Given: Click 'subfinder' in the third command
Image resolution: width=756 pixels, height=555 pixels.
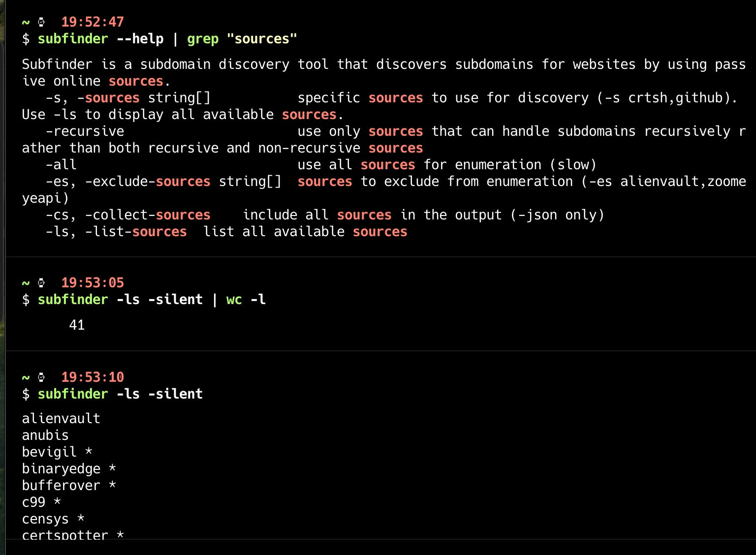Looking at the screenshot, I should point(73,394).
